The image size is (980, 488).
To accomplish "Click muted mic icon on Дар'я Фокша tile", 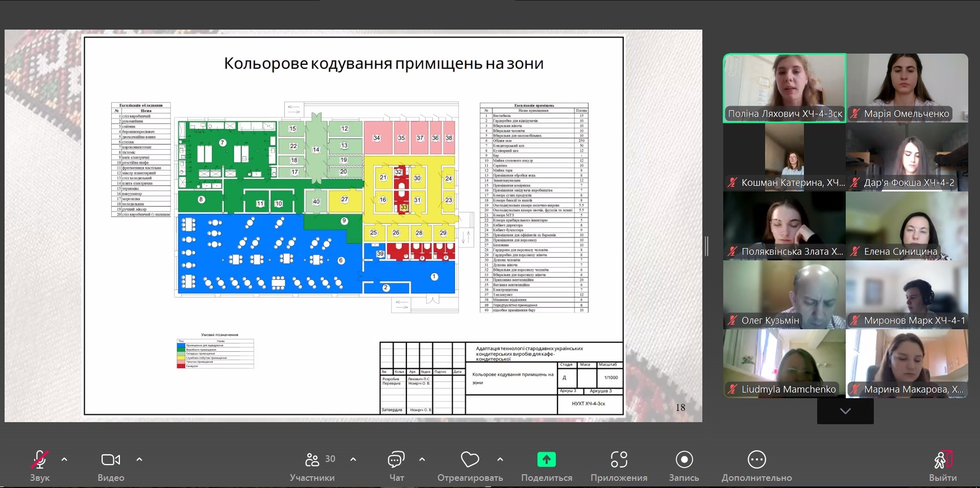I will click(x=855, y=183).
